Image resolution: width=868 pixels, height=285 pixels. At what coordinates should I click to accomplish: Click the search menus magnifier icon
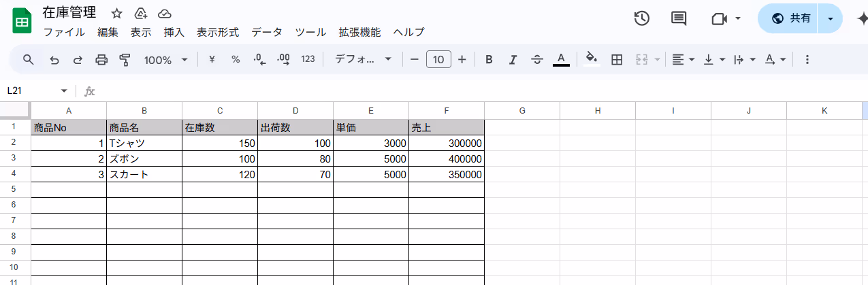[x=28, y=60]
